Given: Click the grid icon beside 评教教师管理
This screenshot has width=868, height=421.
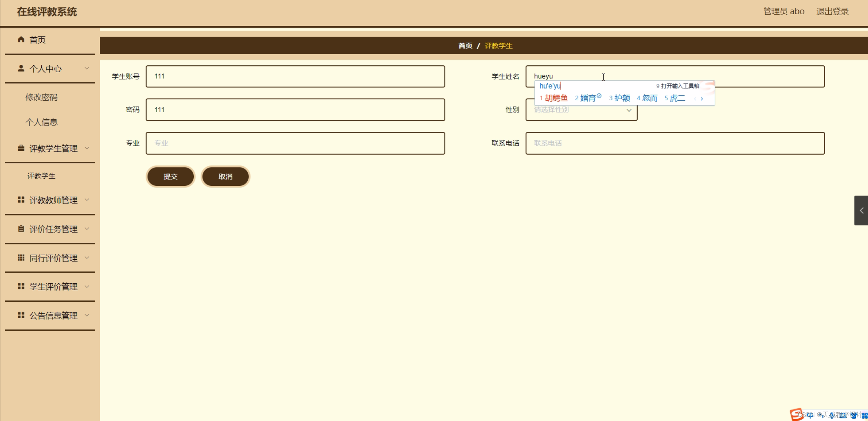Looking at the screenshot, I should click(x=21, y=200).
